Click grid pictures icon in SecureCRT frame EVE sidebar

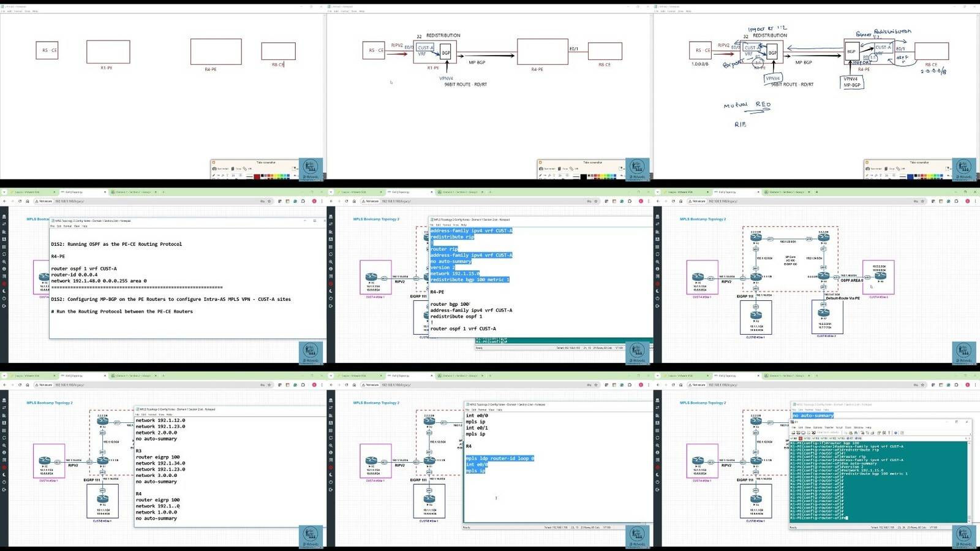tap(657, 430)
